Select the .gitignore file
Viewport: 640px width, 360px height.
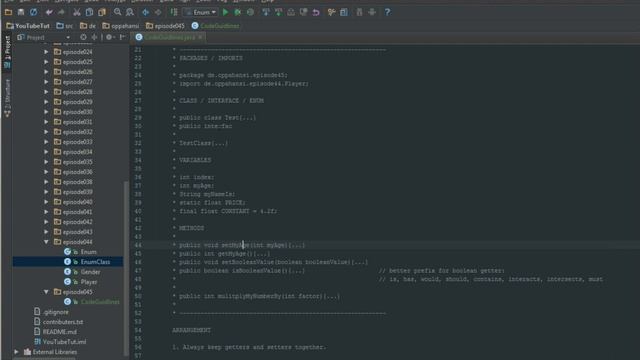point(51,312)
